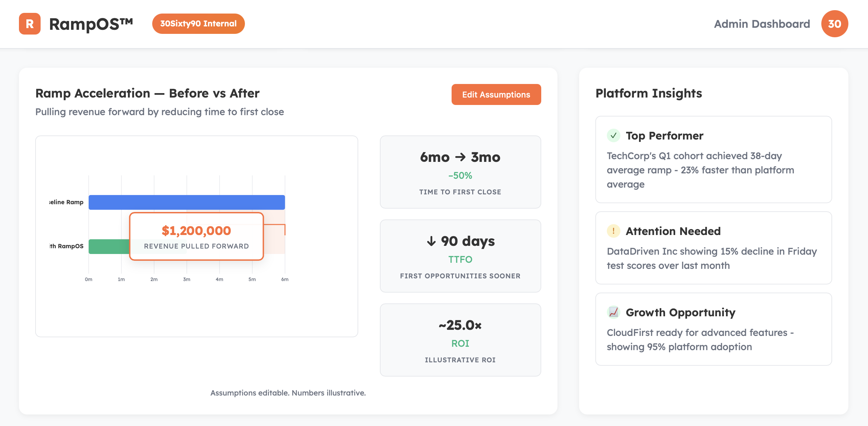Click the DataDriven Inc attention insight text

(x=712, y=258)
